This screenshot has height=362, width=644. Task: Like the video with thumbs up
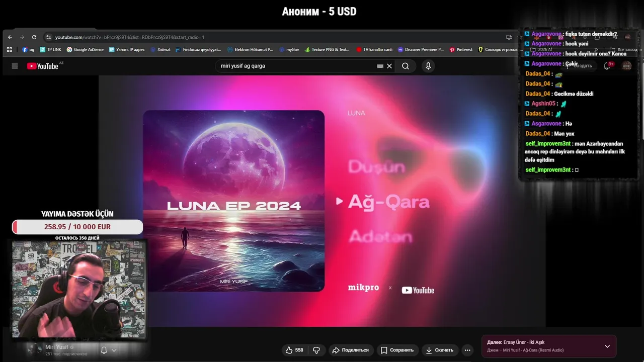pyautogui.click(x=294, y=350)
